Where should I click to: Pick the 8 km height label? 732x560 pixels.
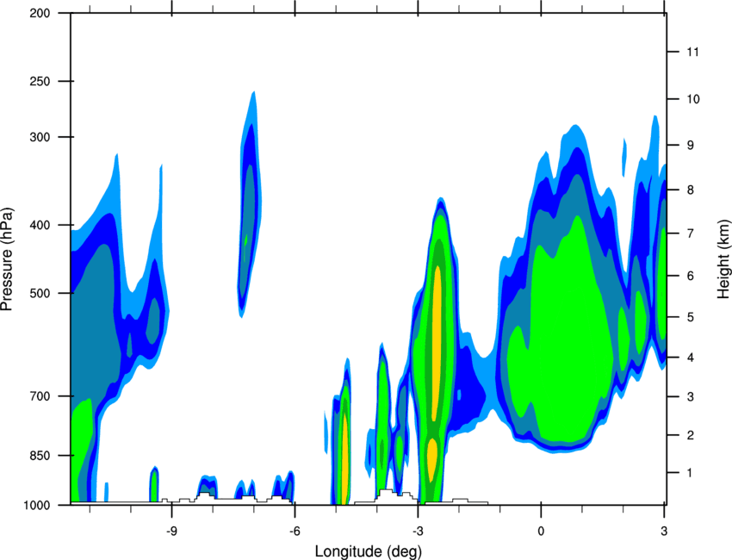690,190
